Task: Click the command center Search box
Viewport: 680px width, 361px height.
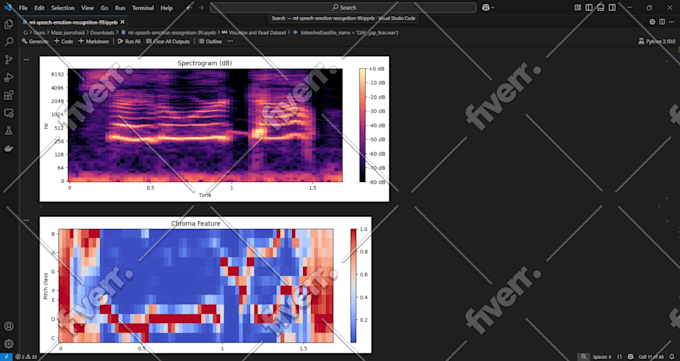Action: click(343, 7)
